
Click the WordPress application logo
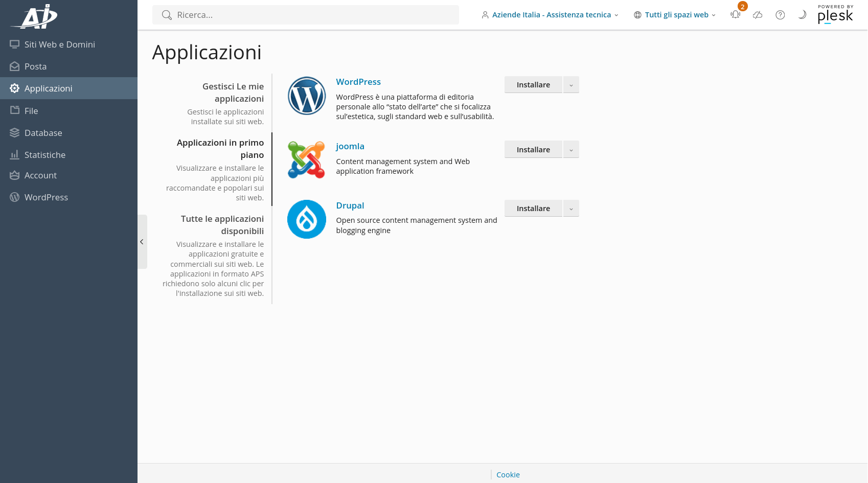click(x=307, y=96)
